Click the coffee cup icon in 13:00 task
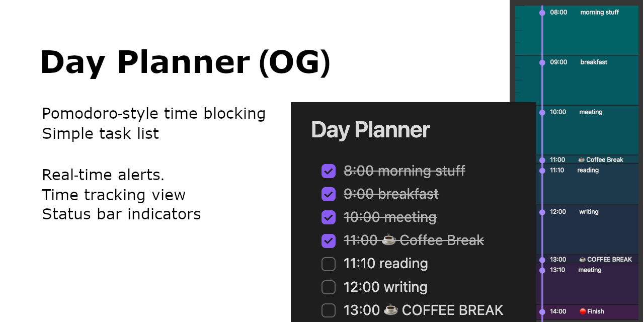The height and width of the screenshot is (322, 644). click(391, 309)
